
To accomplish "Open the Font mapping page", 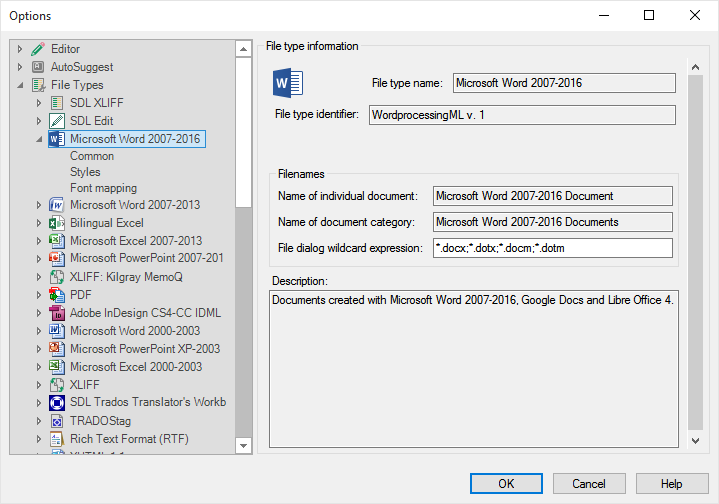I will [x=103, y=188].
